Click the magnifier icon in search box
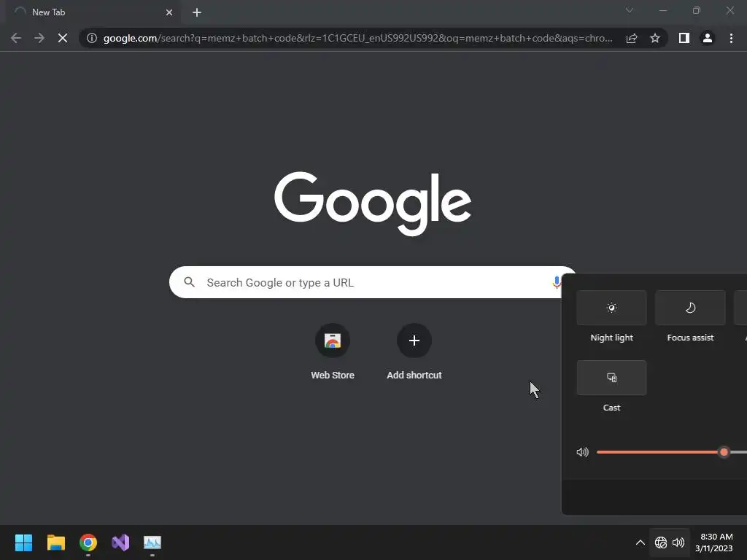This screenshot has width=747, height=560. (189, 282)
